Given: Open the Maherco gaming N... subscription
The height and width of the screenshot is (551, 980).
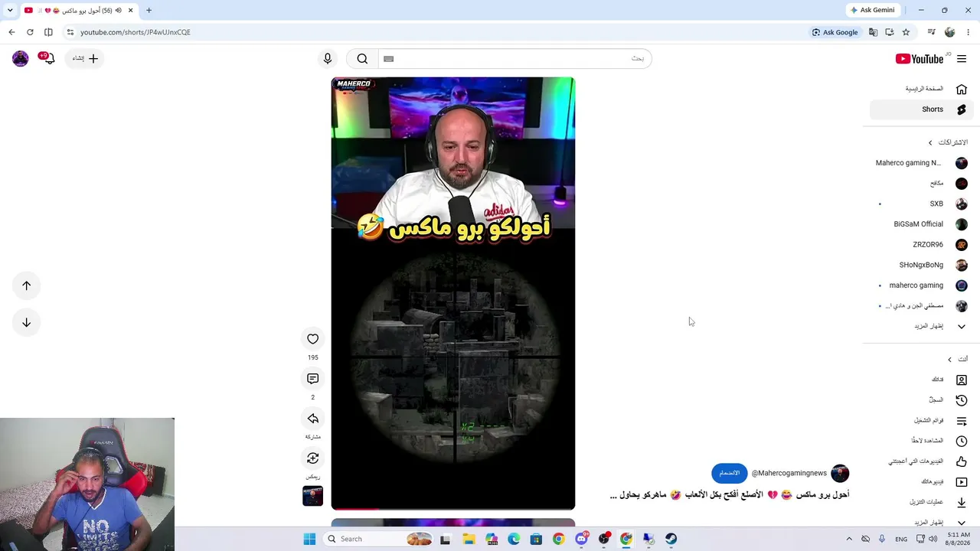Looking at the screenshot, I should (922, 163).
